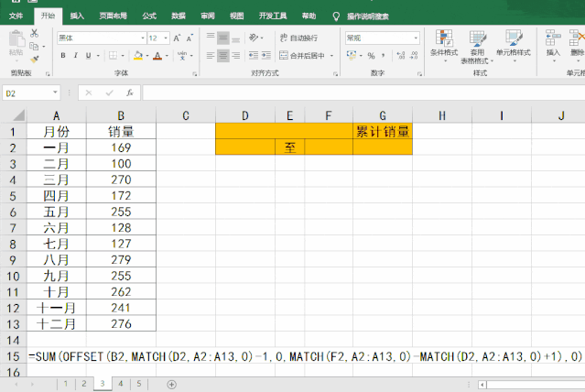Click the Cut scissors icon
This screenshot has width=585, height=392.
(35, 32)
